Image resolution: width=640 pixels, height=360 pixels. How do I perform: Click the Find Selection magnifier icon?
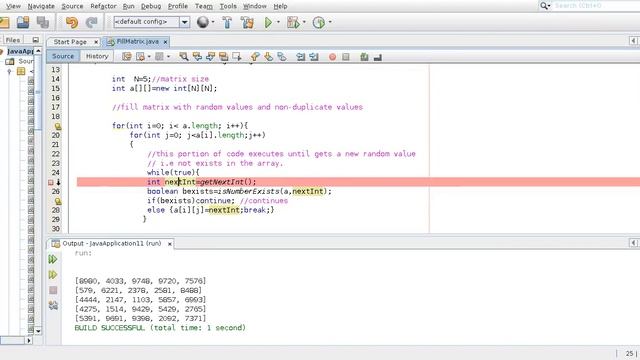184,57
